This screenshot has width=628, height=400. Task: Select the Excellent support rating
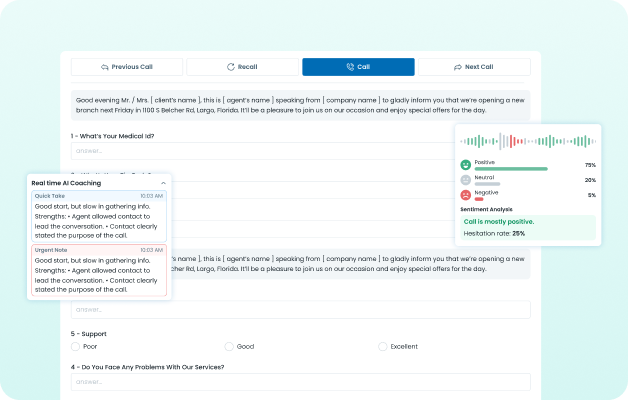(382, 346)
